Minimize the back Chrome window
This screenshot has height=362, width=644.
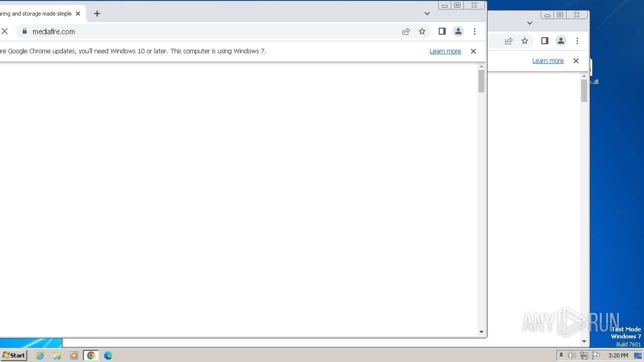[547, 15]
